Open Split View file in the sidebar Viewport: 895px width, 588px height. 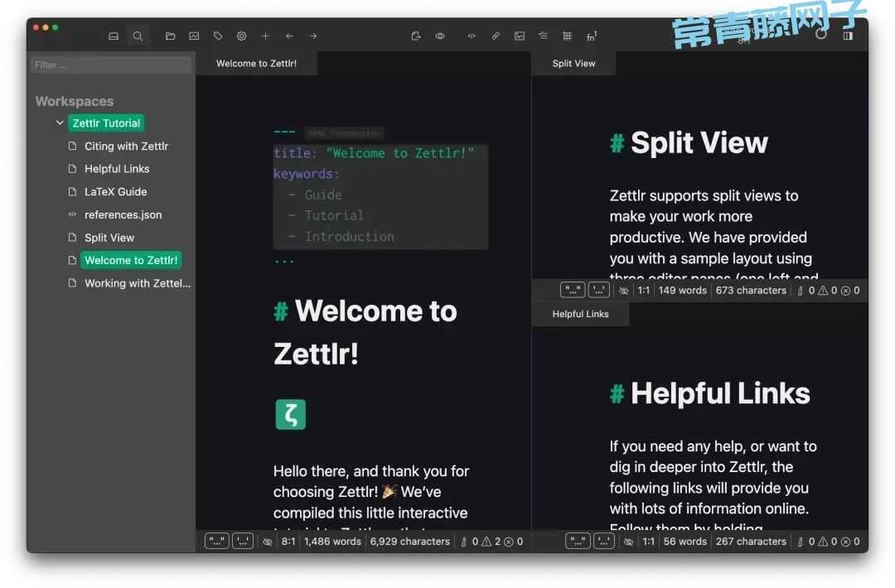pos(109,237)
